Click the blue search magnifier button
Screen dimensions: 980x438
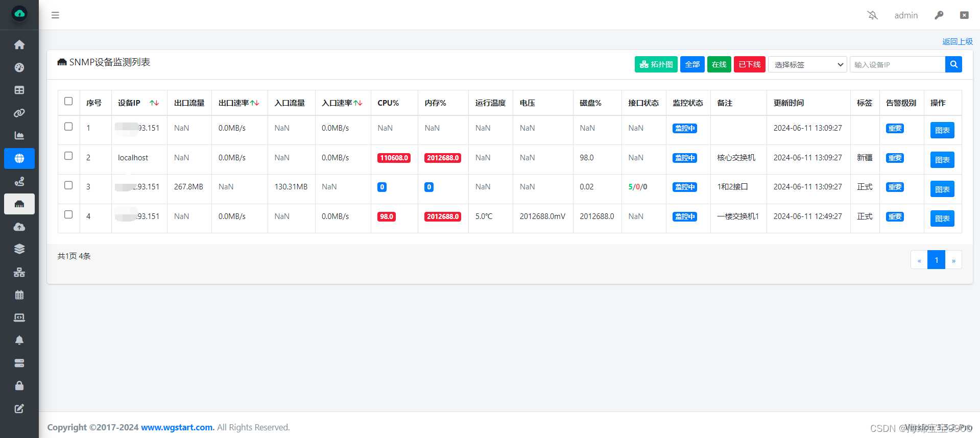(x=953, y=64)
